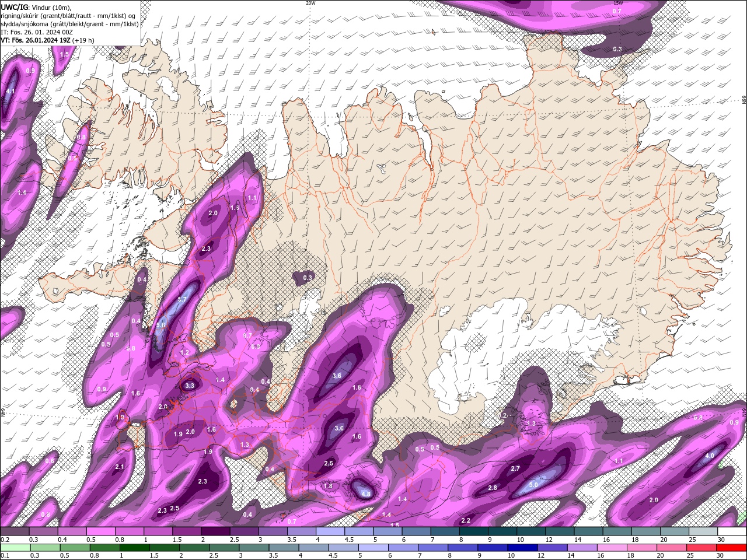This screenshot has height=560, width=747.
Task: Click the '0.1' label on the bottom legend row
Action: pos(4,556)
